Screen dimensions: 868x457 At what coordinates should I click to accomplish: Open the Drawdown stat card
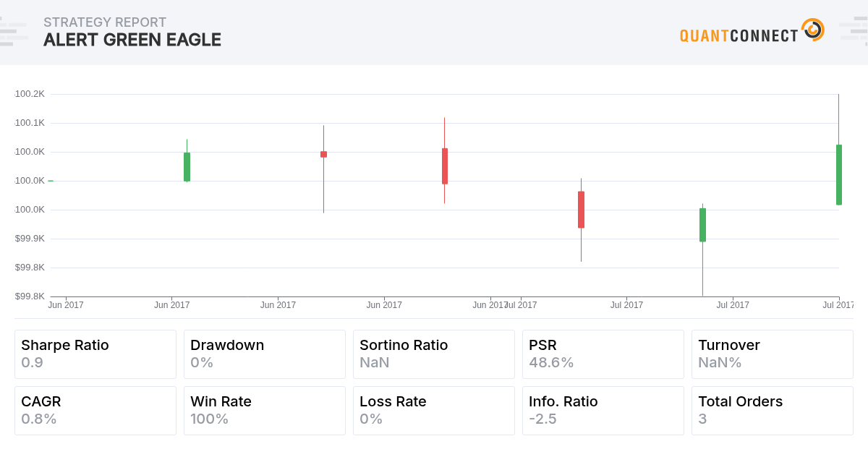pos(265,354)
